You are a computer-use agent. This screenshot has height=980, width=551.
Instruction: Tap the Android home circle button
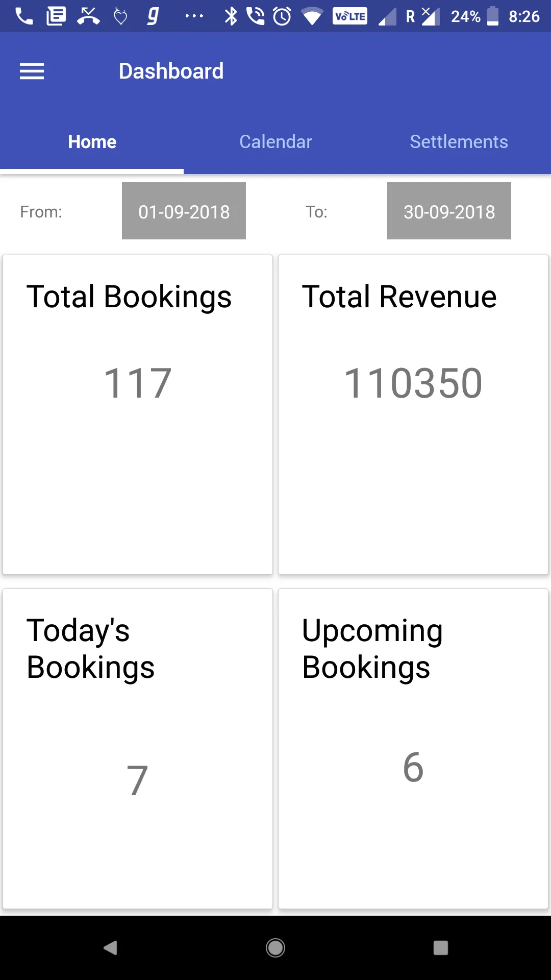pyautogui.click(x=275, y=948)
